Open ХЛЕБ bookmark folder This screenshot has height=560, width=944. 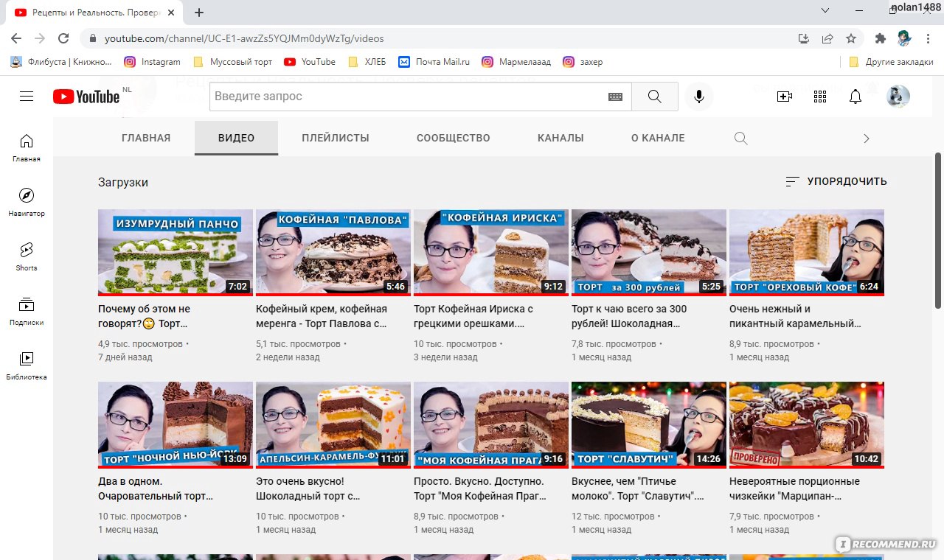[x=367, y=62]
